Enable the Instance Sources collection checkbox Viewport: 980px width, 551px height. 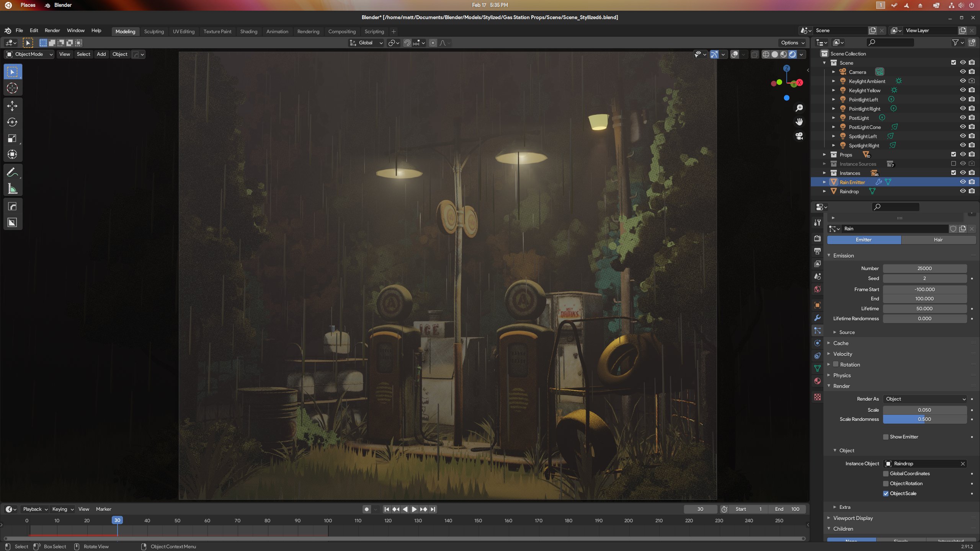pyautogui.click(x=954, y=164)
